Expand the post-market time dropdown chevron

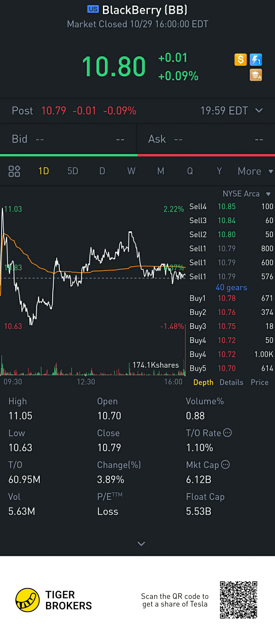click(x=259, y=110)
